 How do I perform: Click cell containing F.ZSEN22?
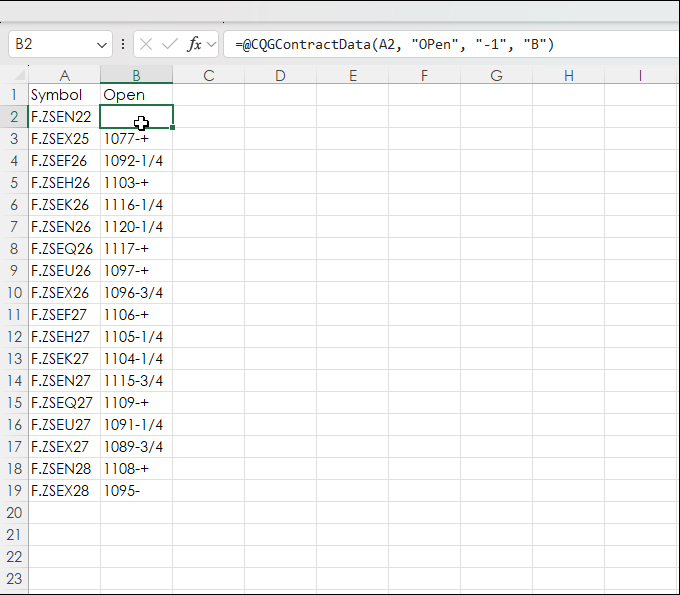62,117
